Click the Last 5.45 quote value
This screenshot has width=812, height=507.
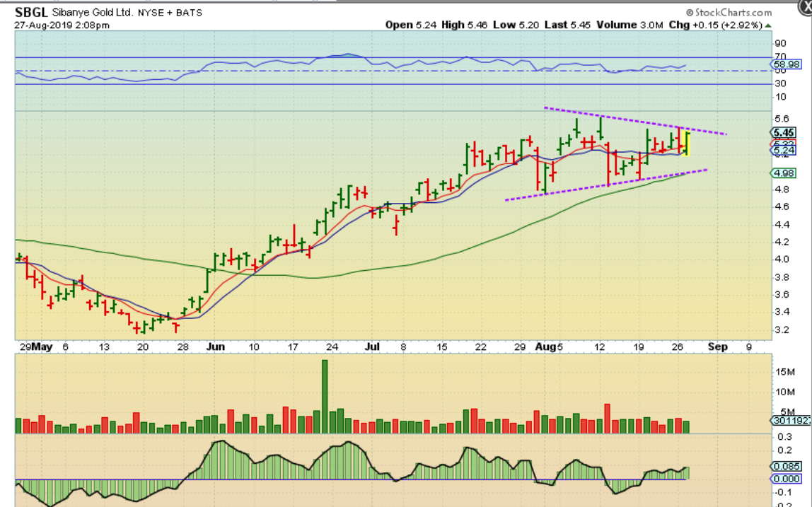tap(567, 25)
